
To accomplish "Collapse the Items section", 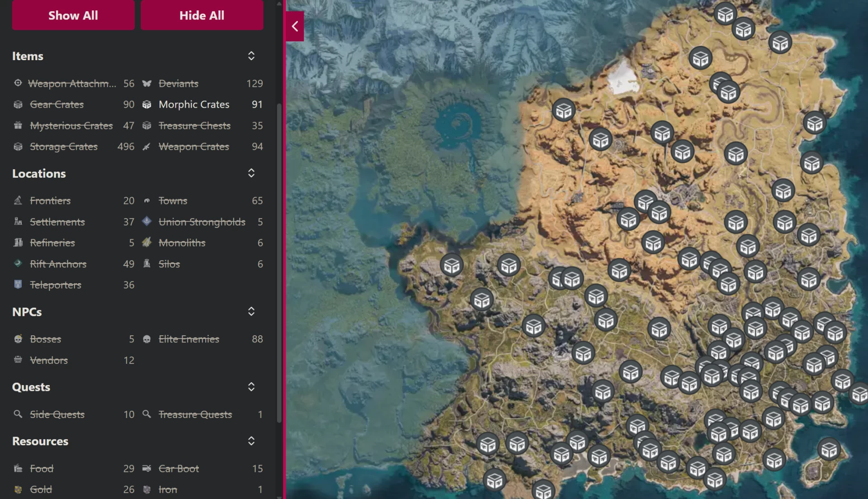I will [251, 56].
